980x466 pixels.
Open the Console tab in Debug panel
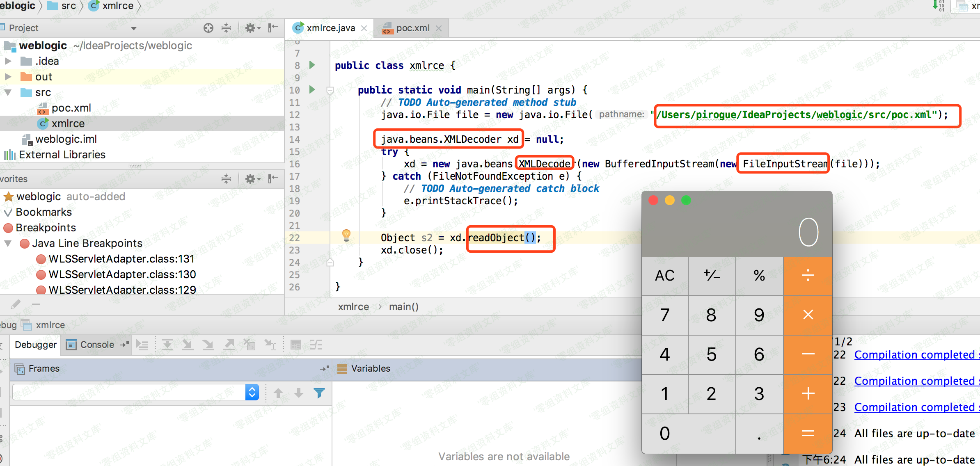pos(97,345)
